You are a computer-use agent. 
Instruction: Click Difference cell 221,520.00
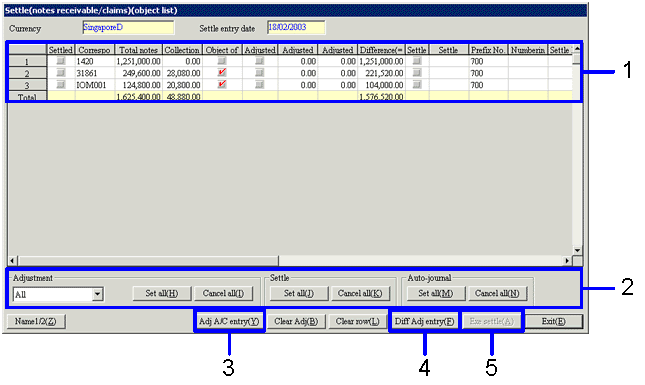click(x=381, y=73)
